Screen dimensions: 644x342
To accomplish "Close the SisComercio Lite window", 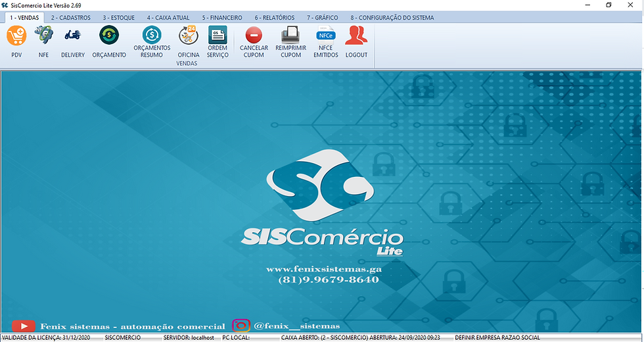I will click(630, 5).
